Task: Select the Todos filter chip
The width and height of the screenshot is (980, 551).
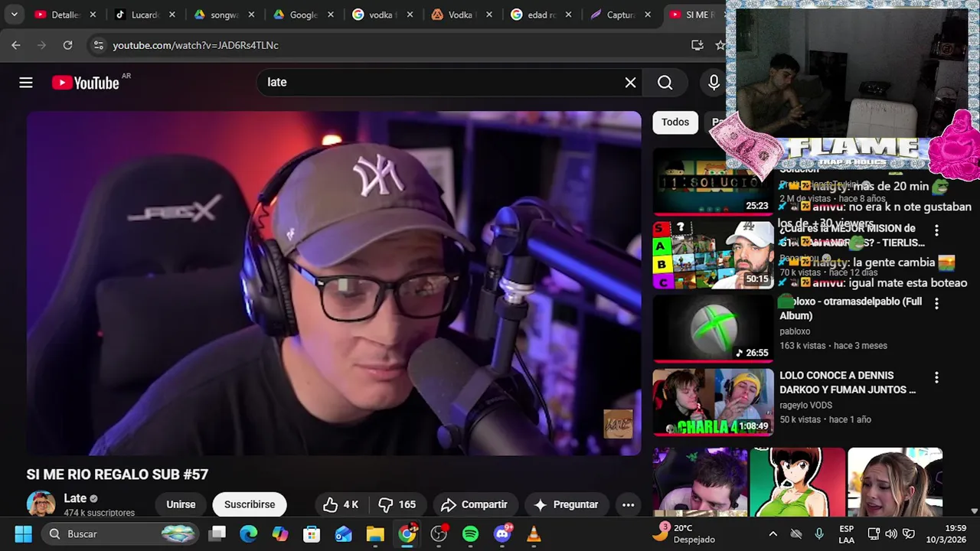Action: pyautogui.click(x=675, y=122)
